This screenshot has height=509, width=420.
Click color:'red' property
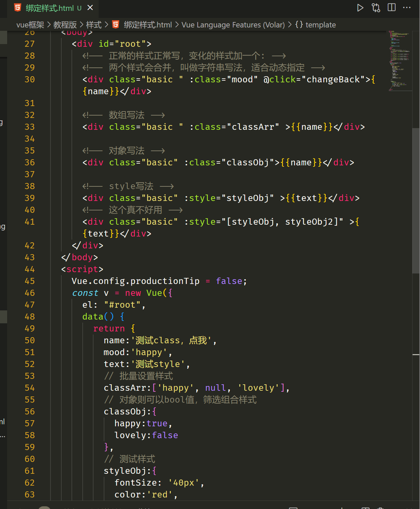(146, 494)
